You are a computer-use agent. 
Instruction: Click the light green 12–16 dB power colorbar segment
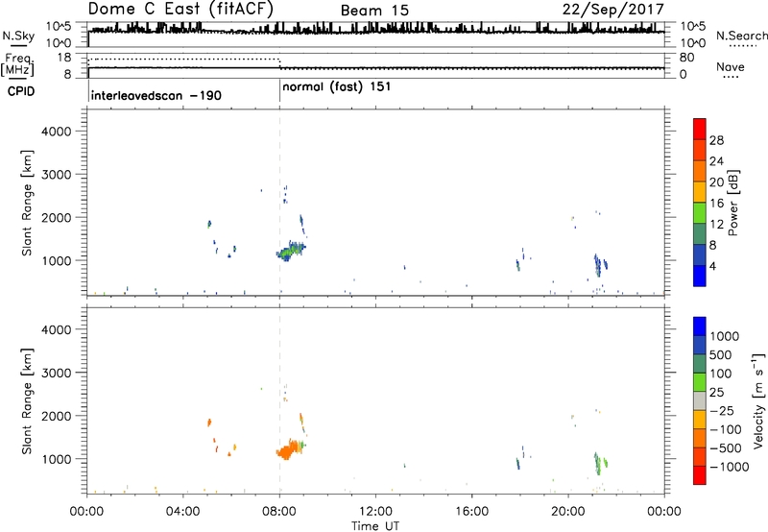click(x=700, y=212)
